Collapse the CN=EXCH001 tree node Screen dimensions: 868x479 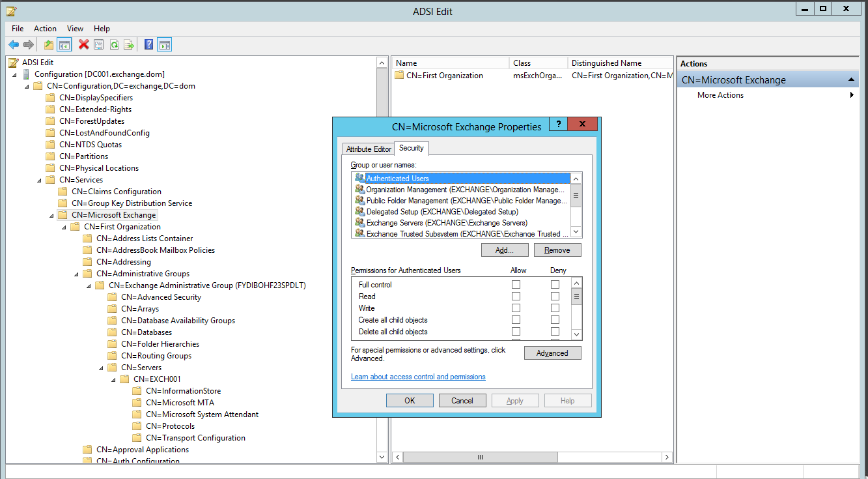pos(113,380)
